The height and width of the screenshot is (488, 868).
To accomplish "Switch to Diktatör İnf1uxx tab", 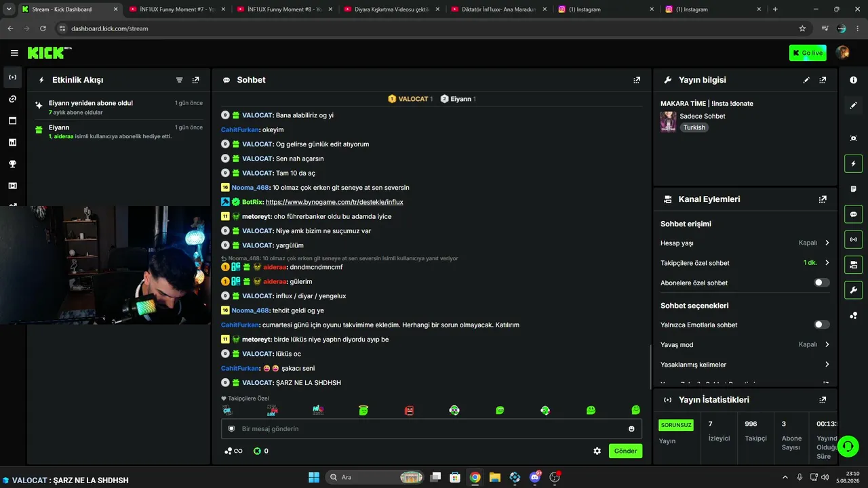I will pyautogui.click(x=499, y=9).
